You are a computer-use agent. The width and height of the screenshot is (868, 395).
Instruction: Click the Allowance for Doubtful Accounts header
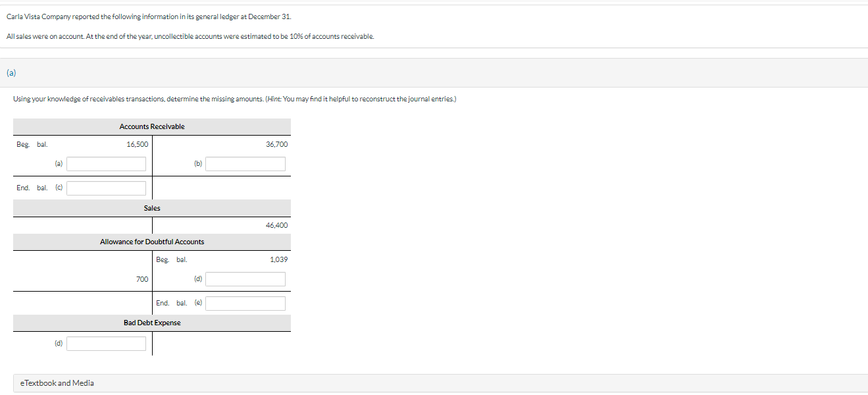tap(151, 241)
